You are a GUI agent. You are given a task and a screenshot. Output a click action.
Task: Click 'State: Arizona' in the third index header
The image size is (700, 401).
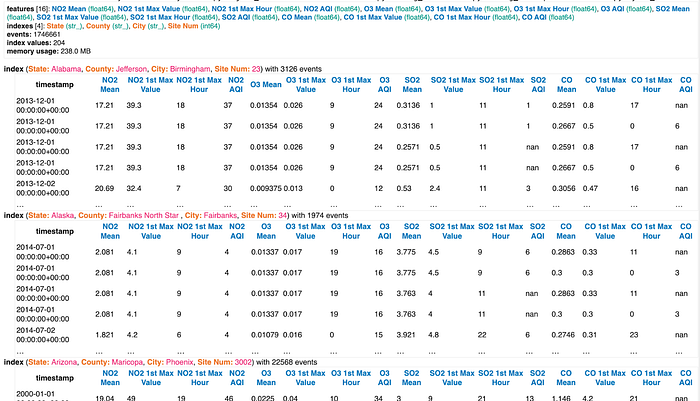[x=53, y=362]
